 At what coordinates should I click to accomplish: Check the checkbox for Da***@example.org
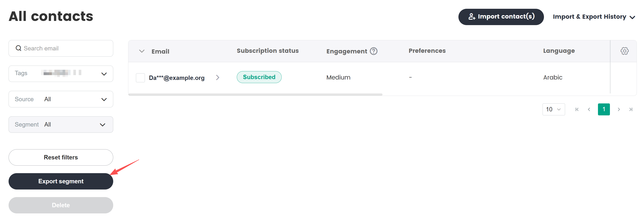[140, 78]
